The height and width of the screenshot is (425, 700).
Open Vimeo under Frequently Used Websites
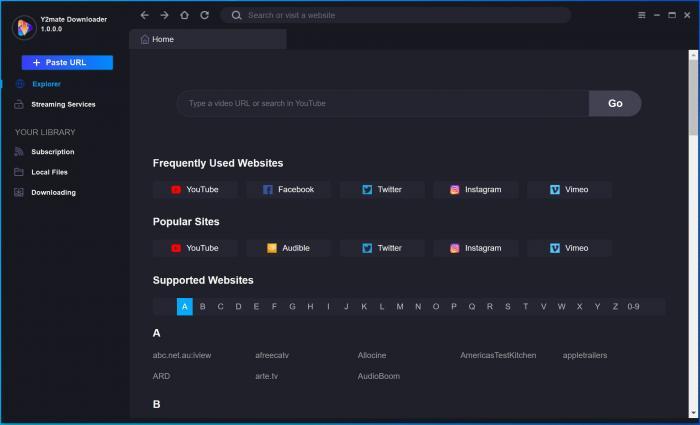pos(569,189)
